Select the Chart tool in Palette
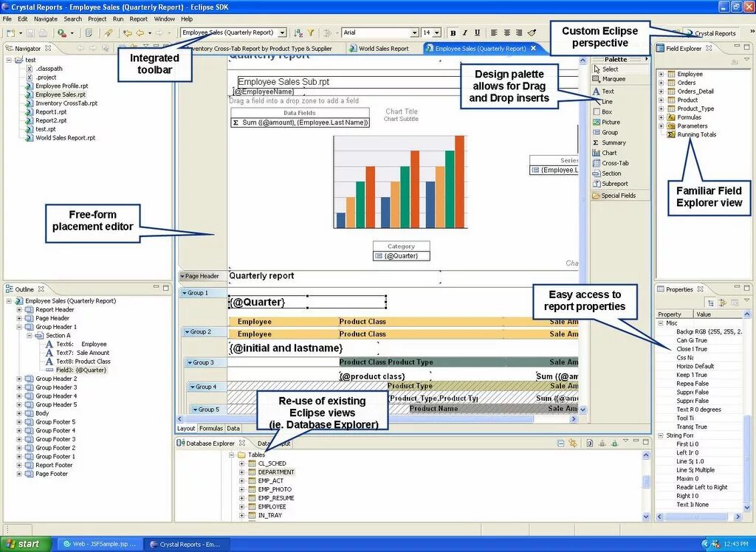Viewport: 756px width, 552px height. (605, 153)
